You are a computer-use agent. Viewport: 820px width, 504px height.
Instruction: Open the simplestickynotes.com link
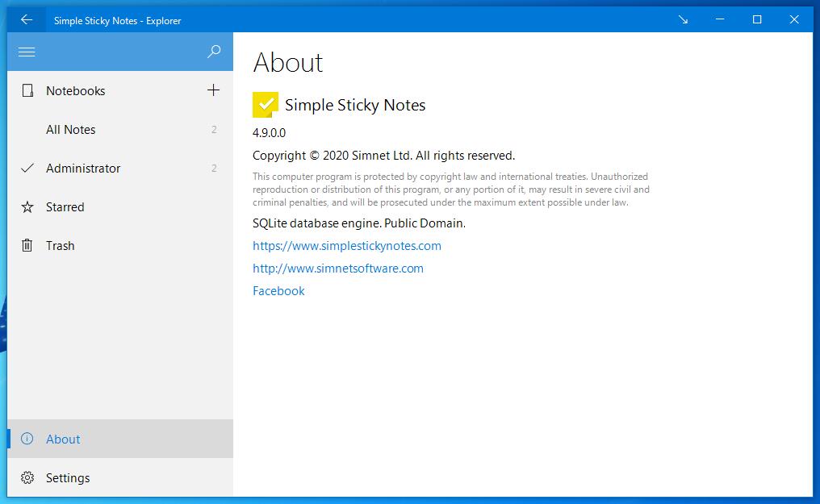click(347, 246)
